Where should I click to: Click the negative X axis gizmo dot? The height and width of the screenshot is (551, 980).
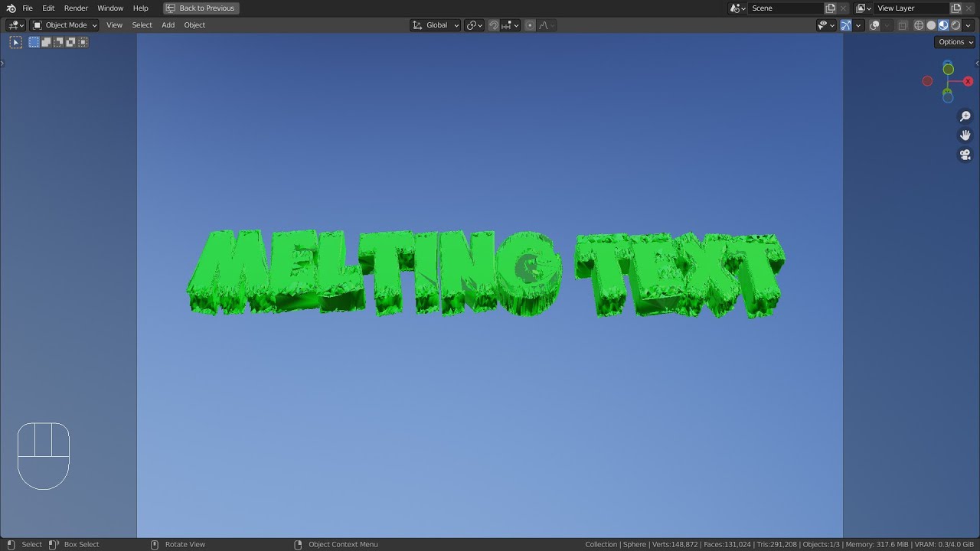click(927, 81)
